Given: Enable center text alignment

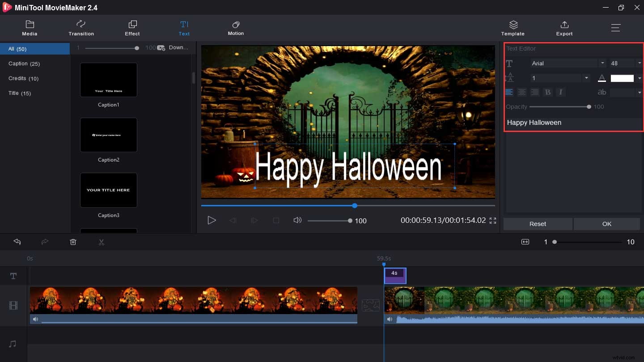Looking at the screenshot, I should (522, 92).
